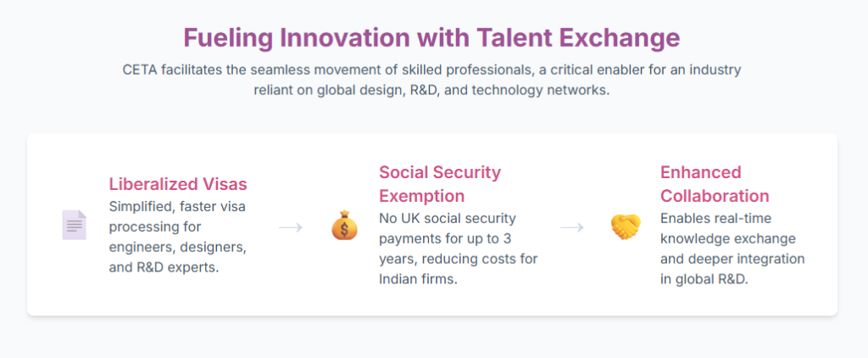
Task: Click the "Social Security Exemption" heading
Action: click(440, 184)
